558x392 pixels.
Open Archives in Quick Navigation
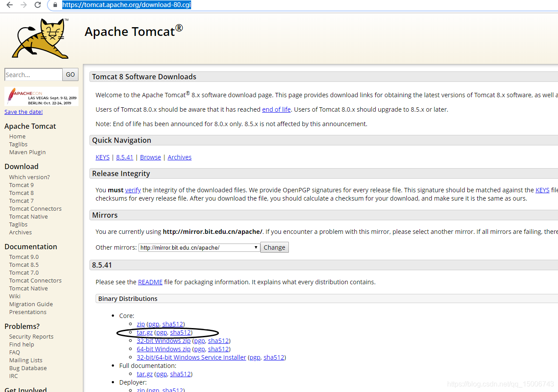click(180, 157)
